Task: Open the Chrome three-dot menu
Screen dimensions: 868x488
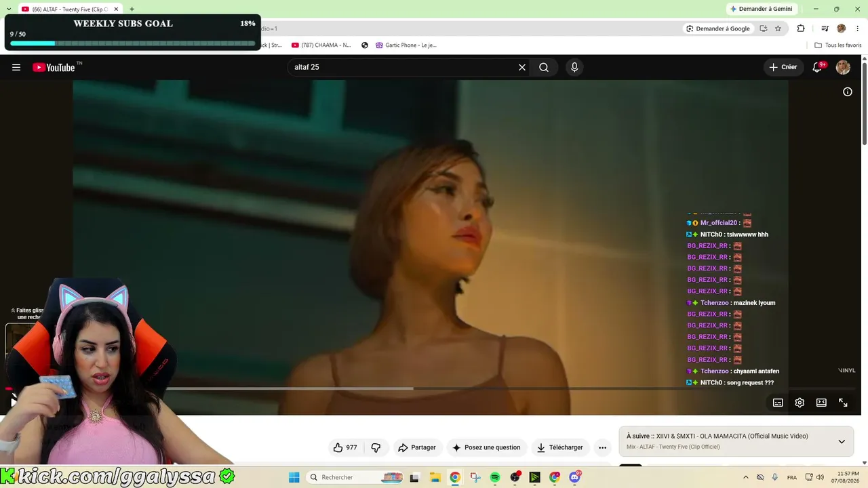Action: [858, 28]
